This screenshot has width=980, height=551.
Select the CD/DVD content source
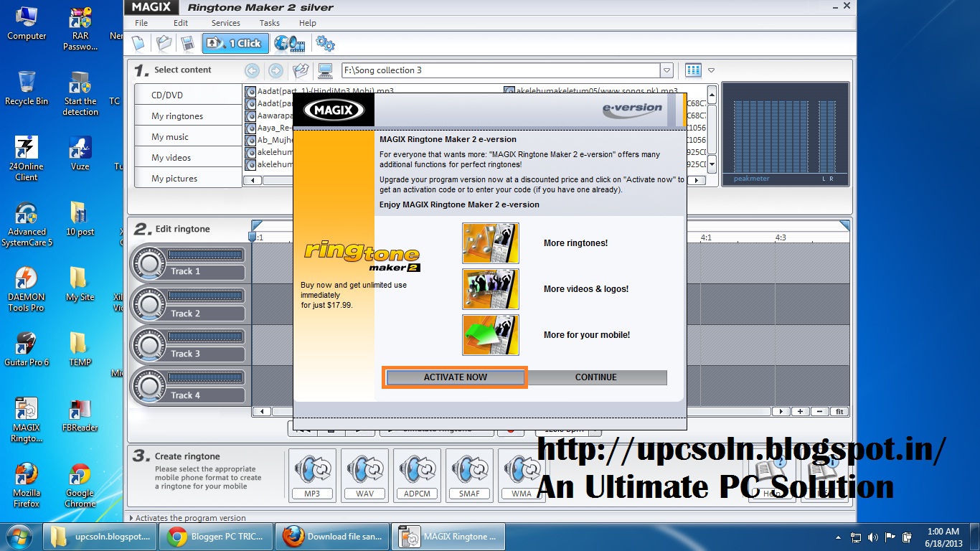click(x=188, y=95)
